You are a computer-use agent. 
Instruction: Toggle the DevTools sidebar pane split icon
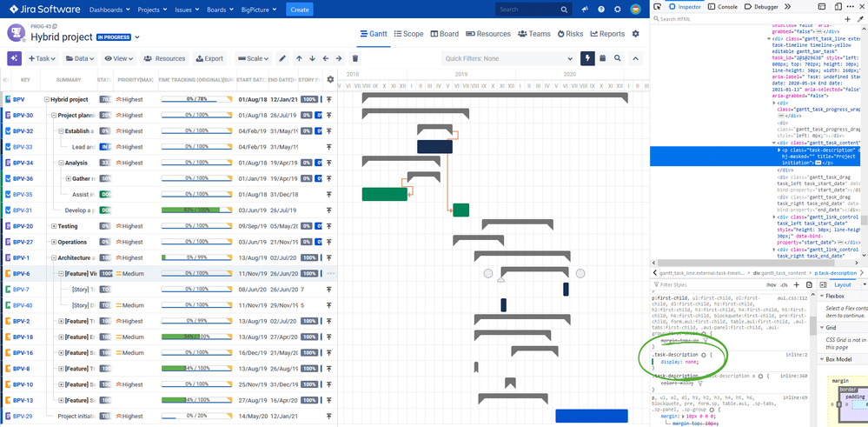(823, 284)
